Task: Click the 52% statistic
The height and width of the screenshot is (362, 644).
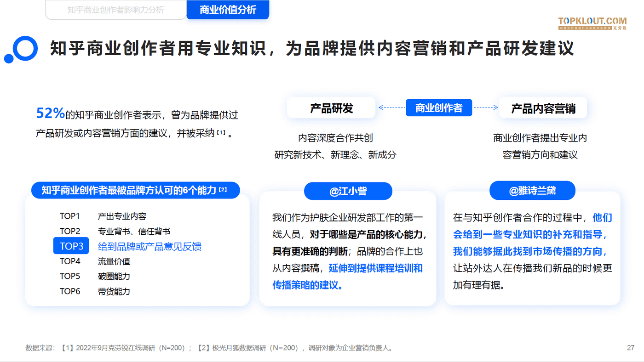Action: click(50, 113)
